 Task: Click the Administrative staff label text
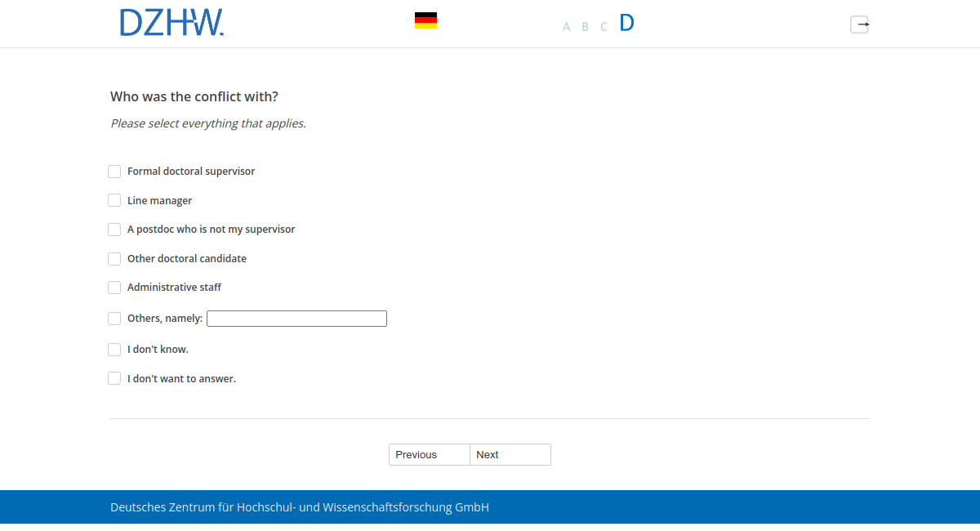tap(174, 288)
